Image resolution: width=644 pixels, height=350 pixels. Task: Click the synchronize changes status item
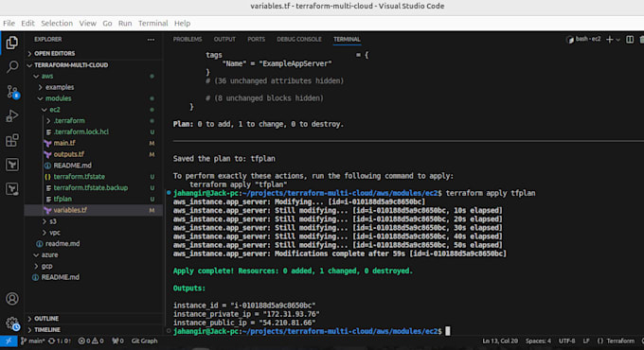click(x=60, y=341)
